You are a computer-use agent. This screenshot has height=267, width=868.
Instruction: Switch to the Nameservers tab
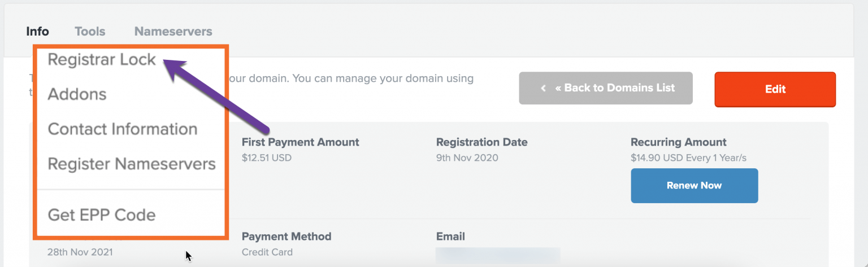pyautogui.click(x=173, y=32)
